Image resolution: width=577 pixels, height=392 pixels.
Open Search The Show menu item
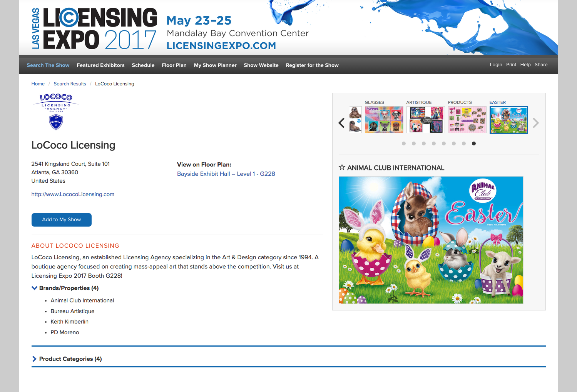click(48, 65)
